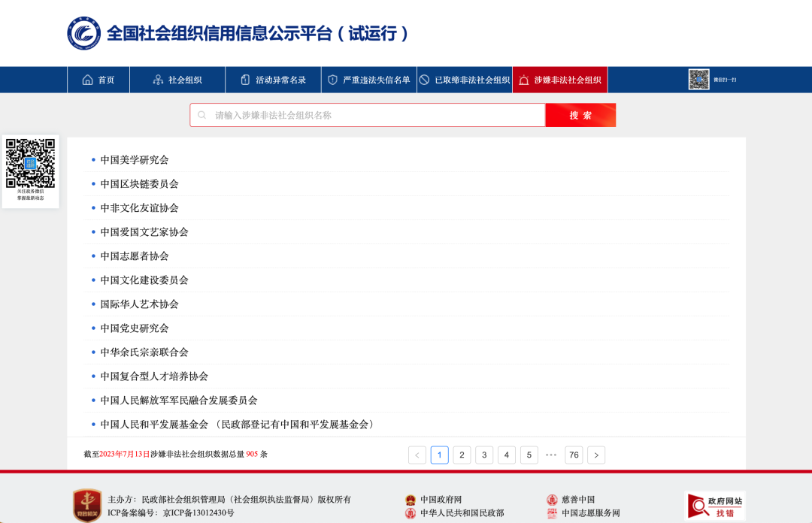Click the next page arrow
The width and height of the screenshot is (812, 523).
pos(596,455)
